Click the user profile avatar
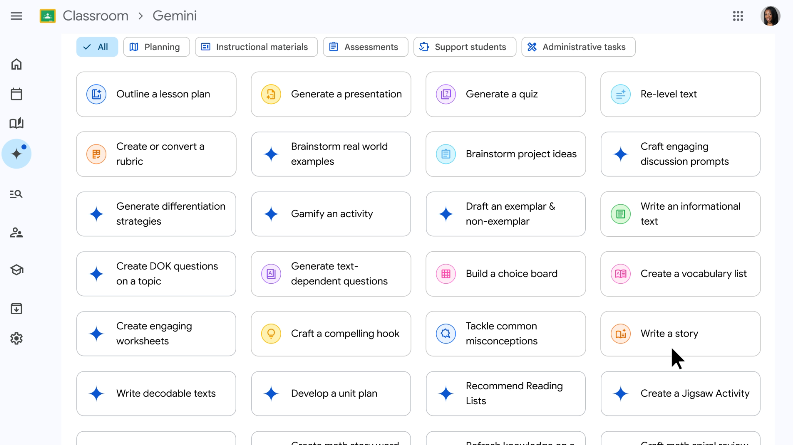The height and width of the screenshot is (447, 796). (770, 16)
